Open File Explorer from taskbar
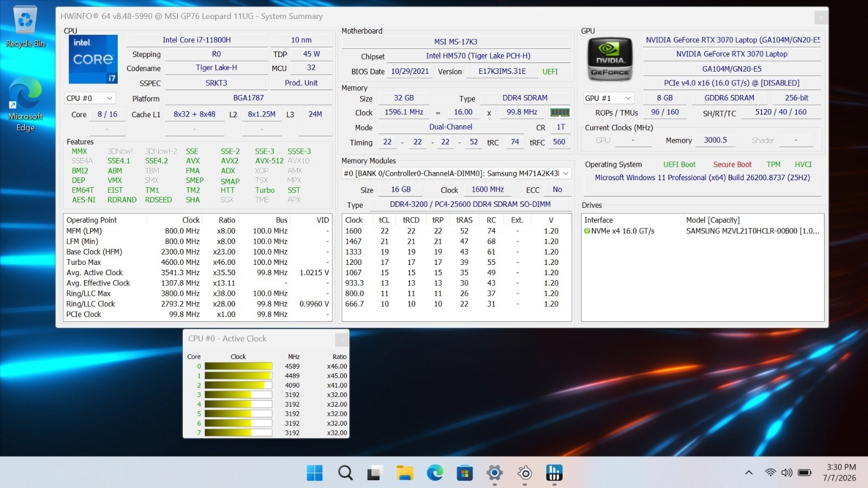Screen dimensions: 868x488 coord(405,473)
